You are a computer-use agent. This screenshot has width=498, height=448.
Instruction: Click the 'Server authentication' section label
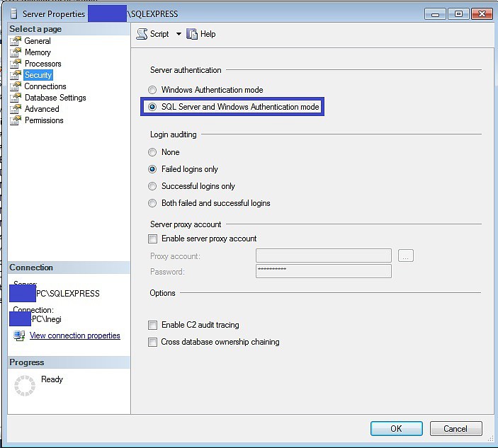point(186,70)
